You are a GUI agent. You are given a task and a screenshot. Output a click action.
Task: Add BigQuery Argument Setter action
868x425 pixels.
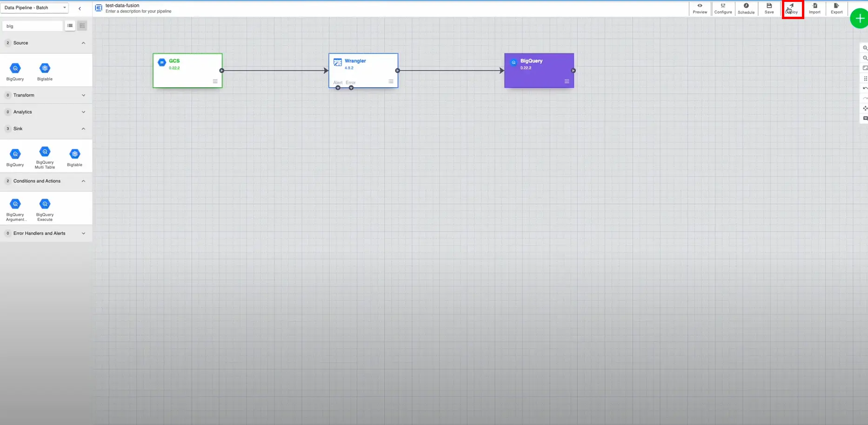tap(15, 210)
